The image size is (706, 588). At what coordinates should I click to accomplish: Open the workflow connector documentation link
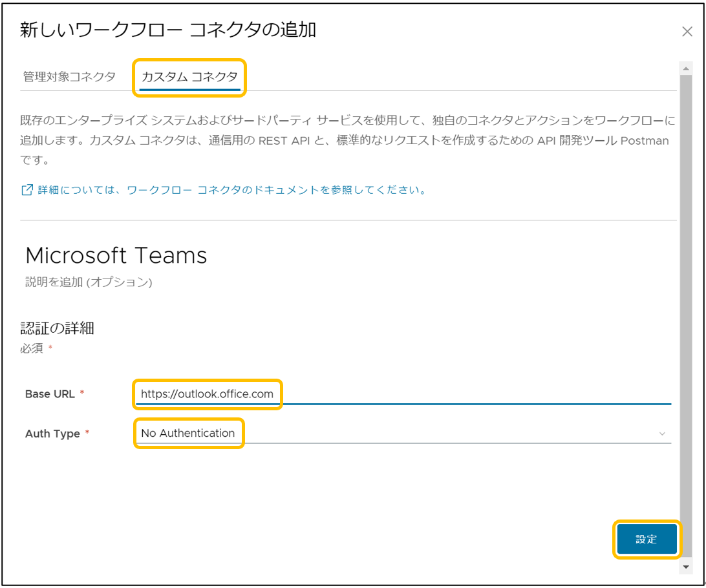click(231, 190)
